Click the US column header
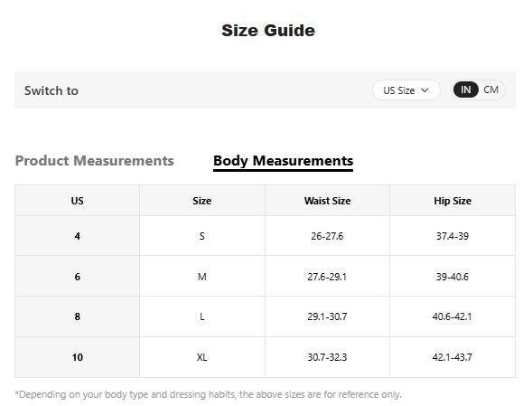 77,201
